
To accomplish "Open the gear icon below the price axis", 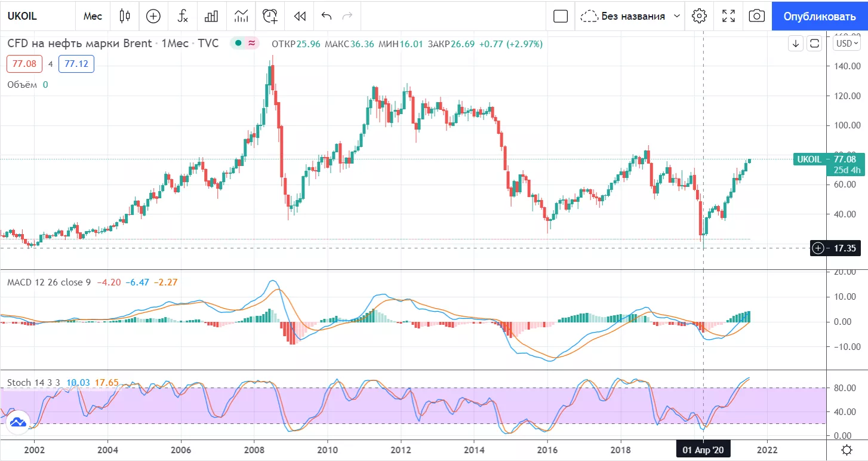I will [847, 450].
